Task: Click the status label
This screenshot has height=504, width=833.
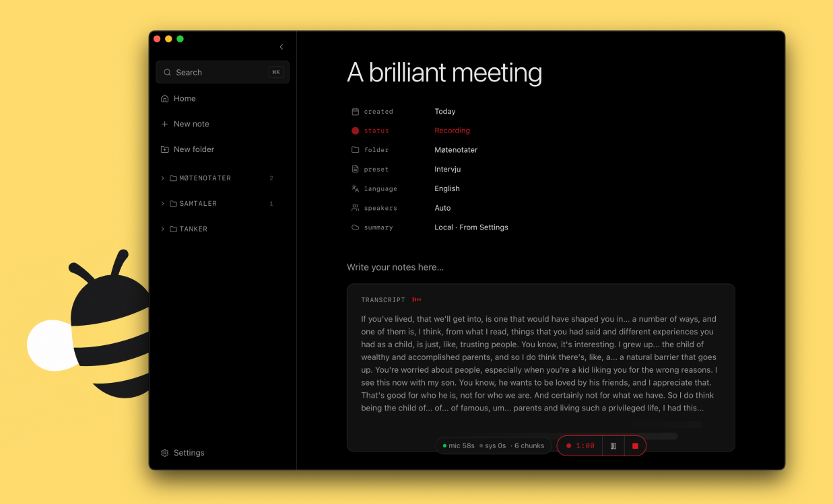Action: tap(376, 131)
